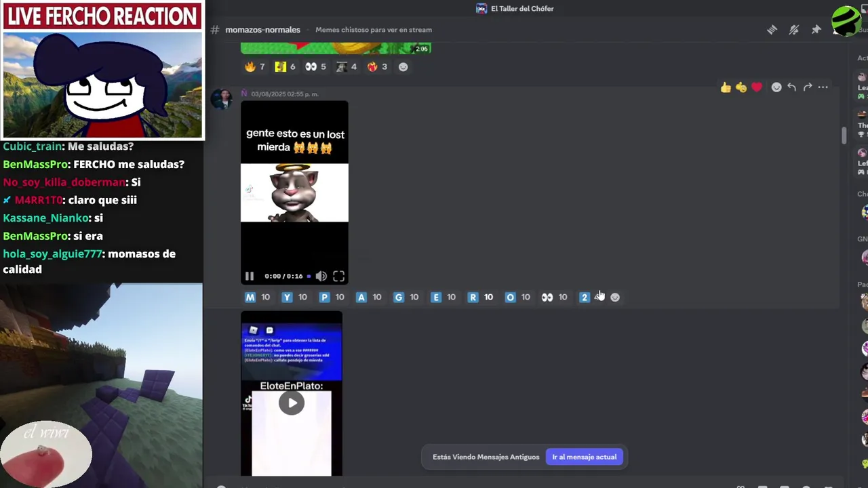868x488 pixels.
Task: Click the green round profile avatar top right
Action: coord(846,21)
